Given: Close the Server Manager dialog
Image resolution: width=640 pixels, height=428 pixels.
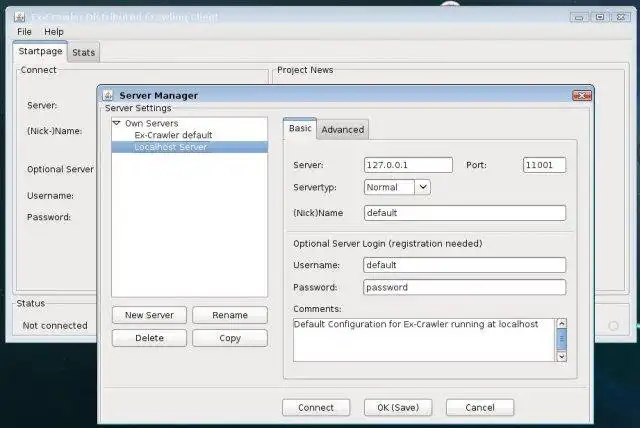Looking at the screenshot, I should pyautogui.click(x=582, y=95).
